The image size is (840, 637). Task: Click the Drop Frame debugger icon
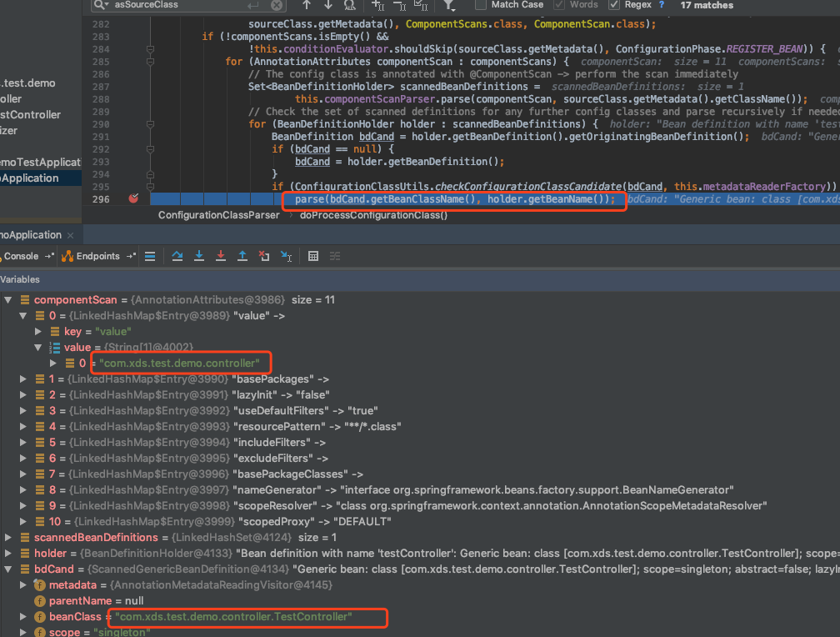pyautogui.click(x=264, y=256)
